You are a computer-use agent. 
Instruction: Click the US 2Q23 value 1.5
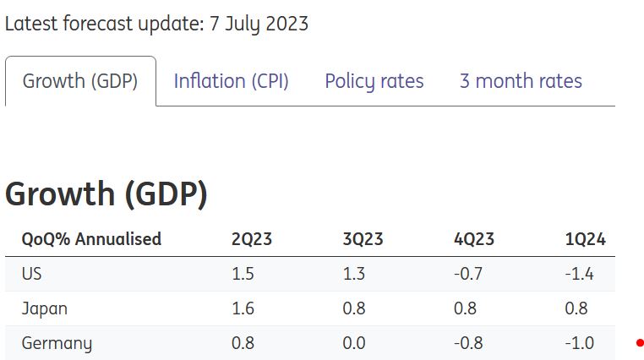243,275
